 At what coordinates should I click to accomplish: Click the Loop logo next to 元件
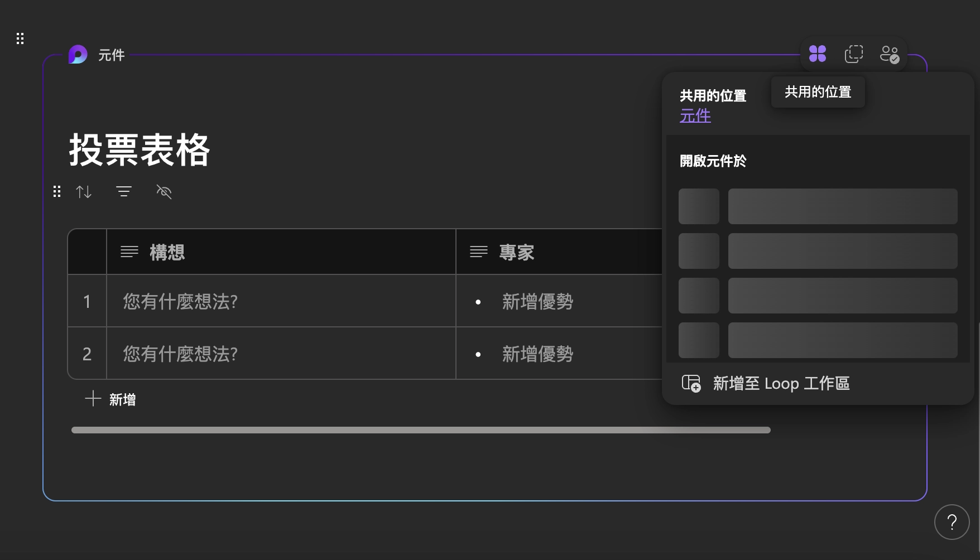coord(78,55)
